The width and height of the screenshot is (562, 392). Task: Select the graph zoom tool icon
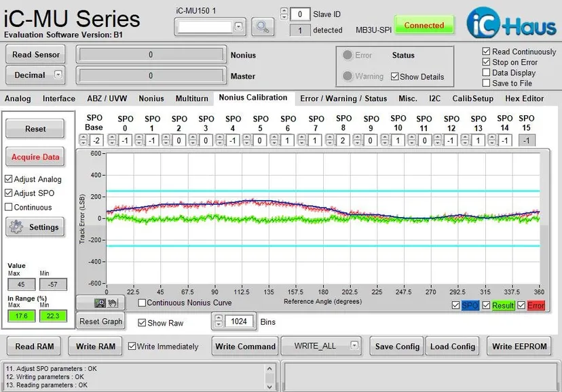click(x=100, y=303)
